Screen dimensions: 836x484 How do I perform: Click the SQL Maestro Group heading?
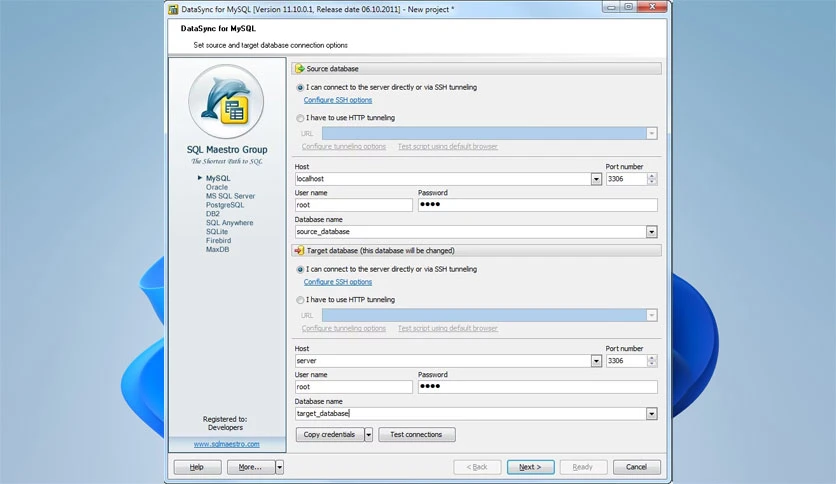[227, 150]
